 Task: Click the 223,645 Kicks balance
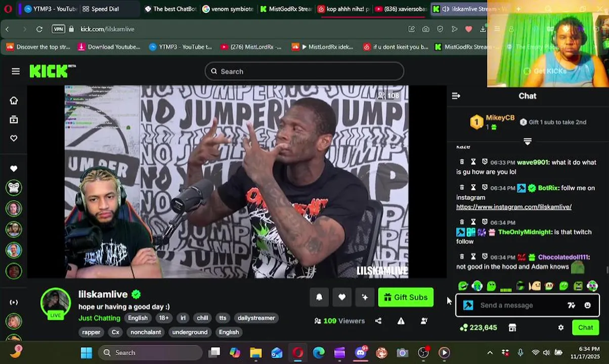tap(478, 328)
